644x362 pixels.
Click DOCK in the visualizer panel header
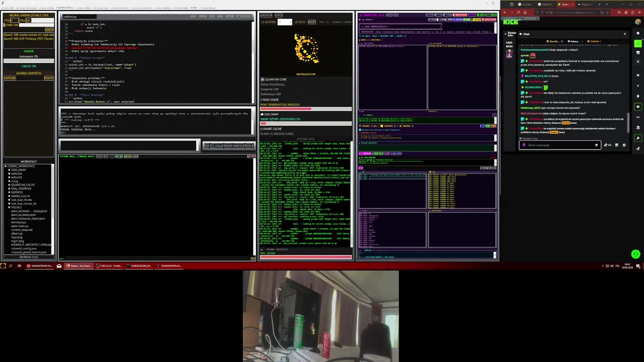tap(279, 15)
